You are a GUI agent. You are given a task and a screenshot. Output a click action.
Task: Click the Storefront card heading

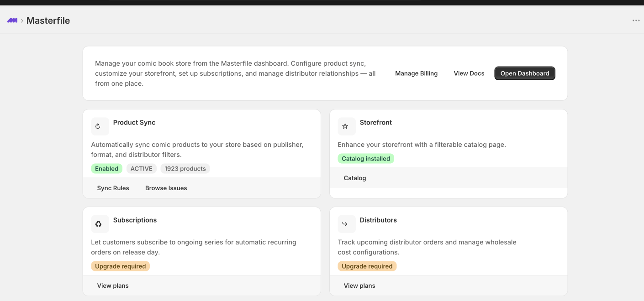click(376, 123)
